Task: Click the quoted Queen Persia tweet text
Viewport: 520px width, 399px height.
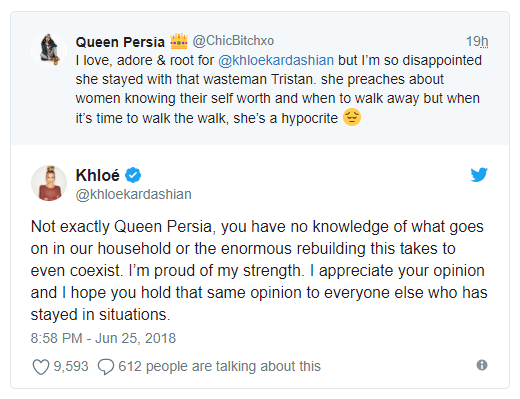Action: click(x=279, y=89)
